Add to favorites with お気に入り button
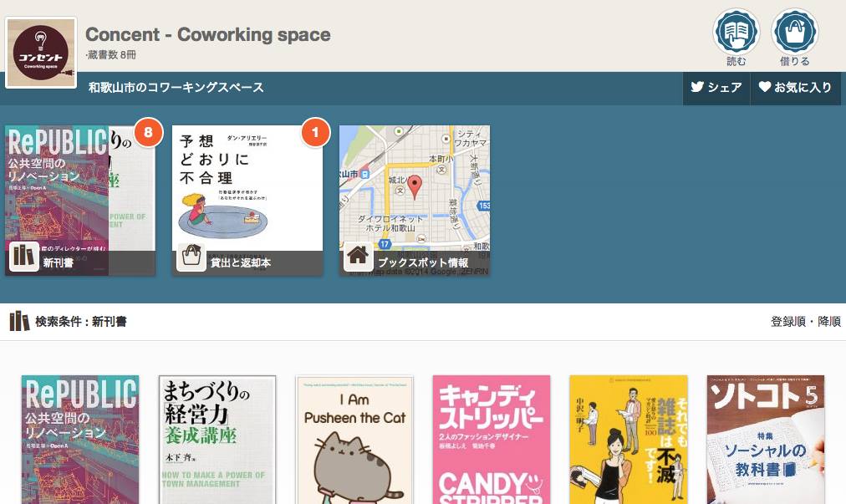The height and width of the screenshot is (504, 846). [795, 87]
